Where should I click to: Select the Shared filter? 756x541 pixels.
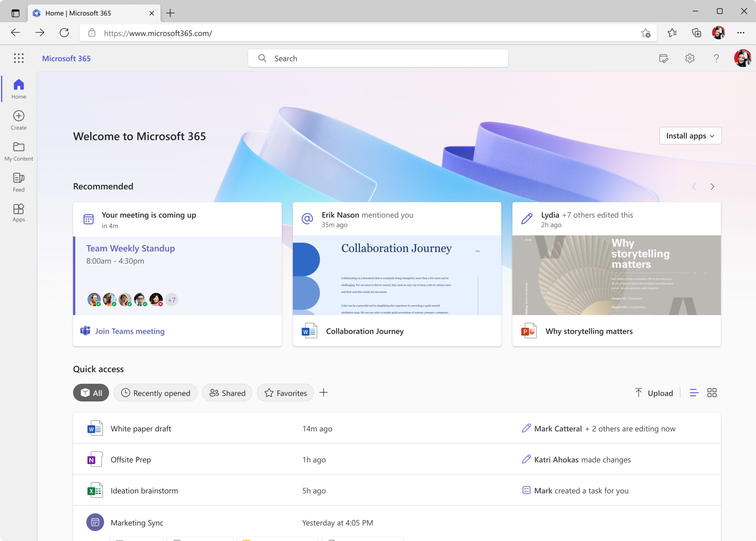pyautogui.click(x=227, y=393)
